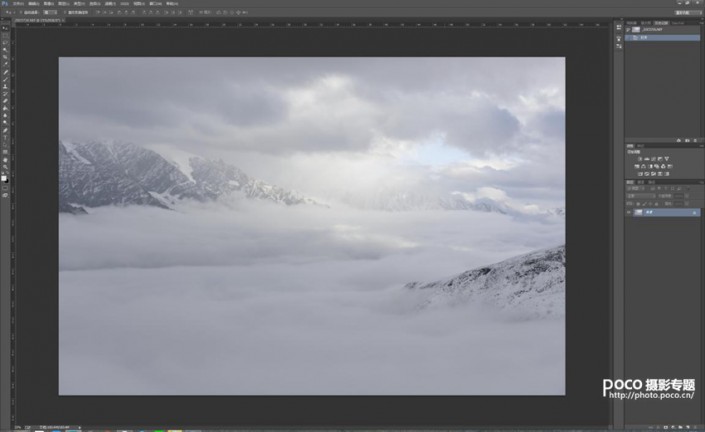The width and height of the screenshot is (705, 432).
Task: Select the Background layer thumbnail
Action: tap(640, 212)
